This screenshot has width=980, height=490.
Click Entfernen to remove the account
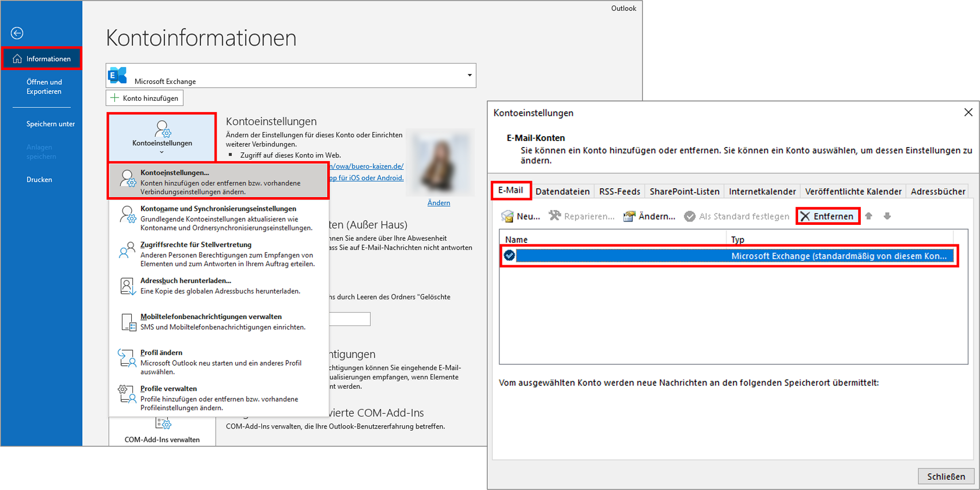click(x=828, y=216)
